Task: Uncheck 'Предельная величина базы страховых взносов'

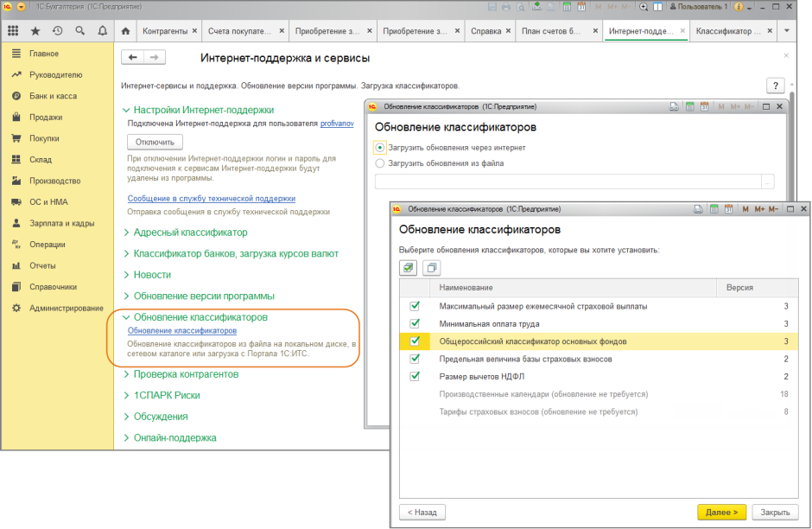Action: click(x=415, y=359)
